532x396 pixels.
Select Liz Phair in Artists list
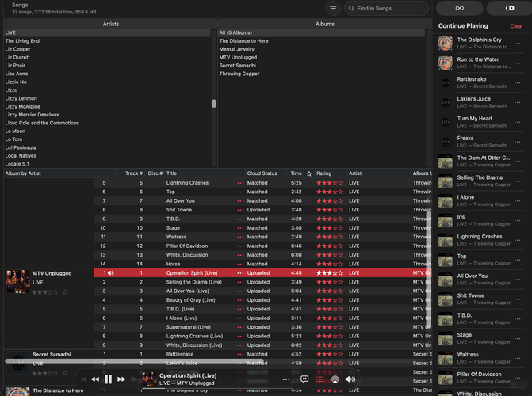[x=107, y=66]
